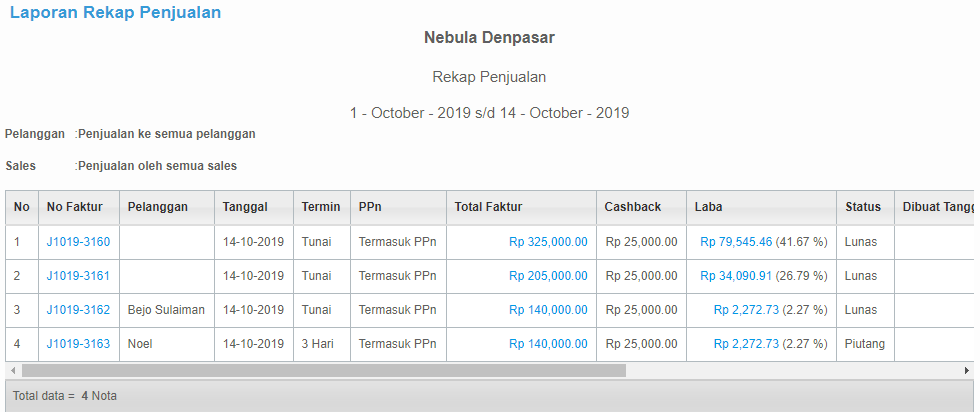The width and height of the screenshot is (980, 412).
Task: Click total faktur Rp 205,000.00 link
Action: [x=548, y=276]
